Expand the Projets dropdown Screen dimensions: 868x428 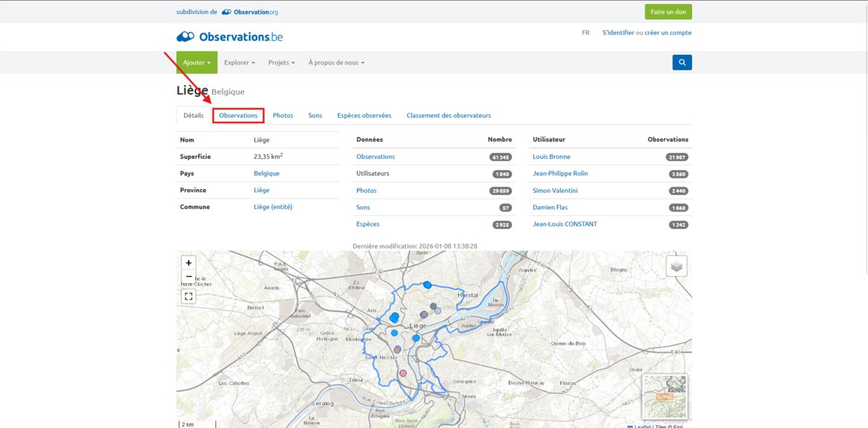pyautogui.click(x=281, y=62)
